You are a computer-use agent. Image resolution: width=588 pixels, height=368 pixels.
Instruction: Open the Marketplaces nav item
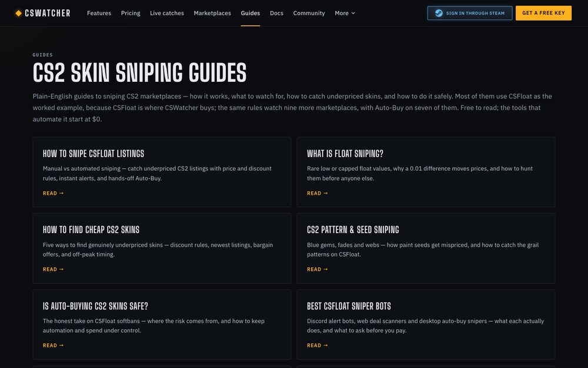(x=212, y=13)
